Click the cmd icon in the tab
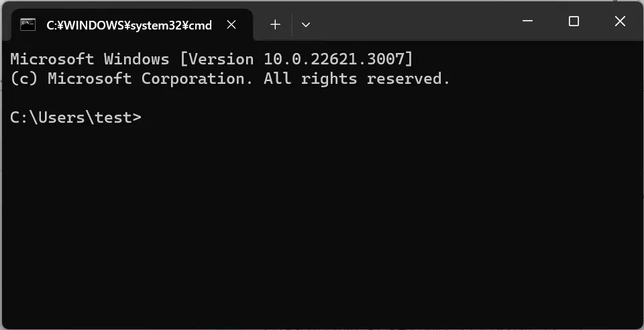The width and height of the screenshot is (644, 330). coord(28,25)
